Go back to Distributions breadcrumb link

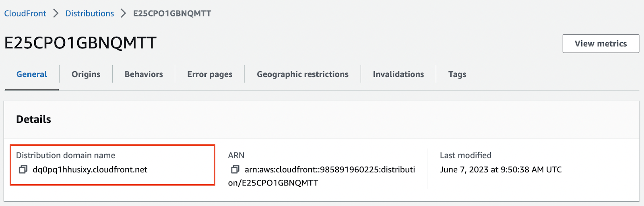90,13
